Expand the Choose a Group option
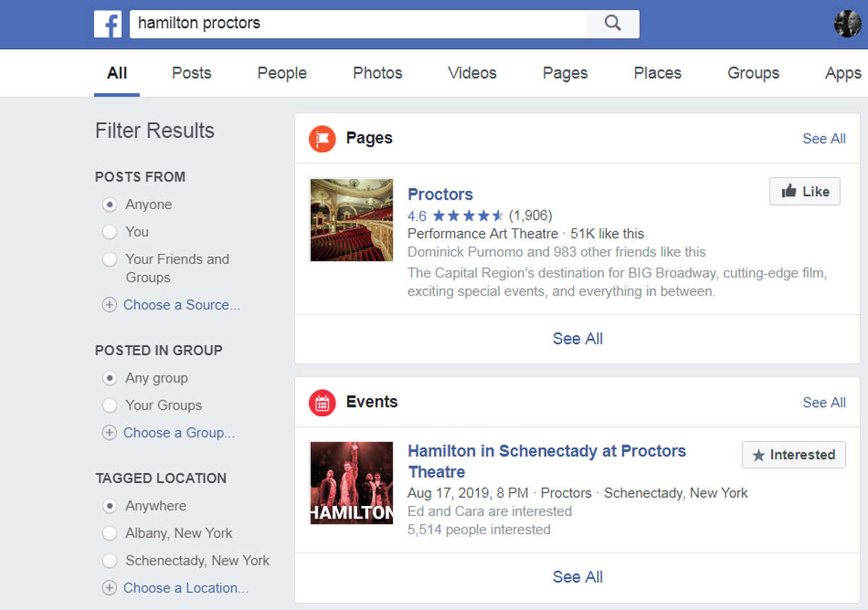This screenshot has width=868, height=610. 179,433
